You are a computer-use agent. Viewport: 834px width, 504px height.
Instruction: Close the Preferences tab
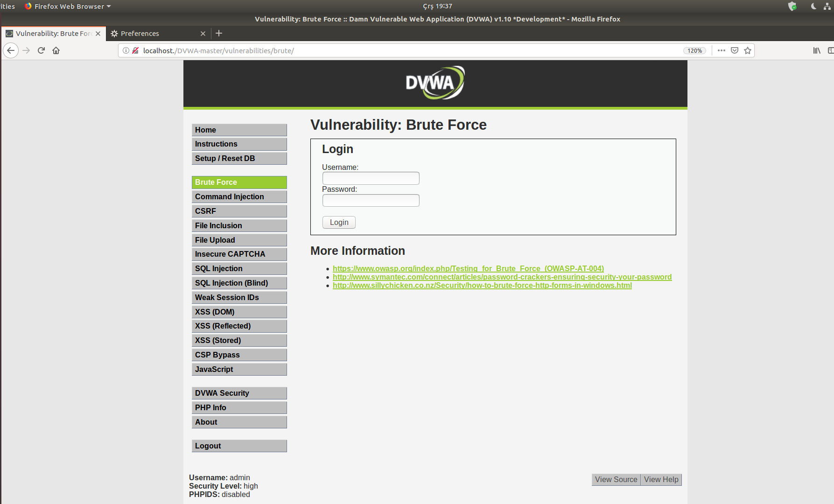point(203,34)
